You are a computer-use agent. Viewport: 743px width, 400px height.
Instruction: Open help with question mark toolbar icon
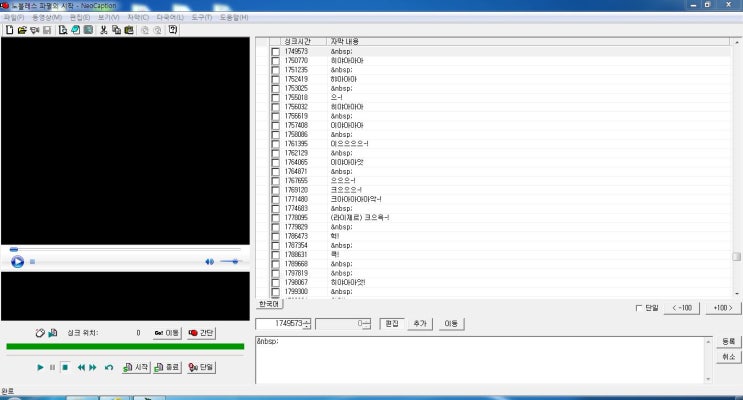pyautogui.click(x=172, y=30)
